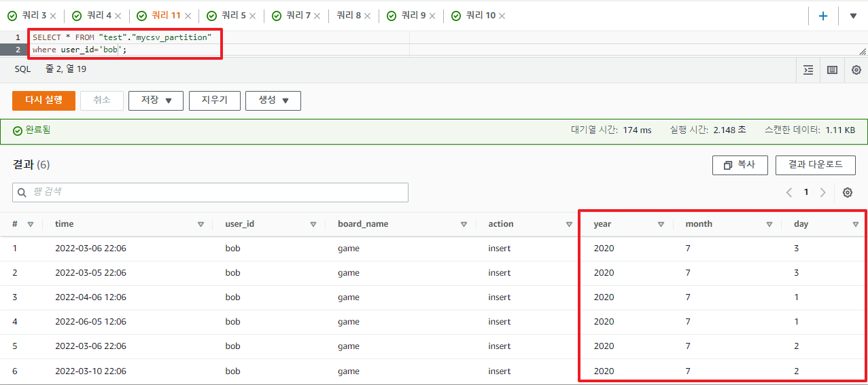Click the 줄 2, 열 19 cursor position
The height and width of the screenshot is (385, 868).
click(x=66, y=69)
